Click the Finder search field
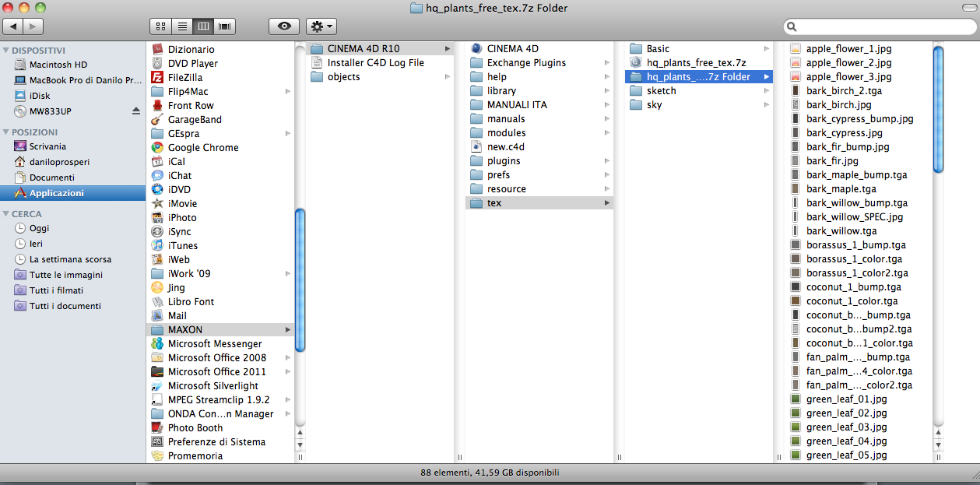Viewport: 980px width, 485px height. click(x=879, y=26)
